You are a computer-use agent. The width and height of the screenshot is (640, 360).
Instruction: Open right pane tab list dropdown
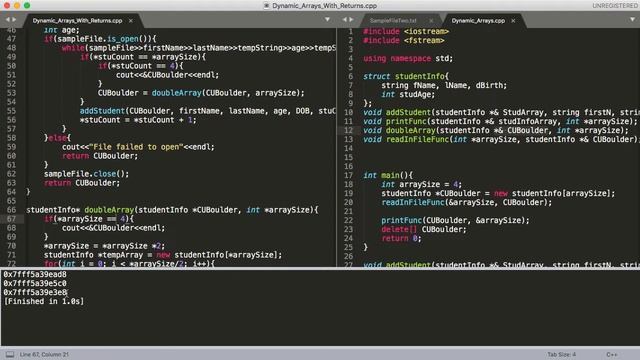632,19
